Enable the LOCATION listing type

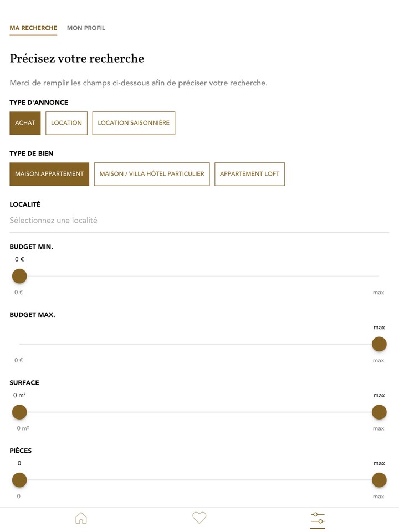(66, 123)
